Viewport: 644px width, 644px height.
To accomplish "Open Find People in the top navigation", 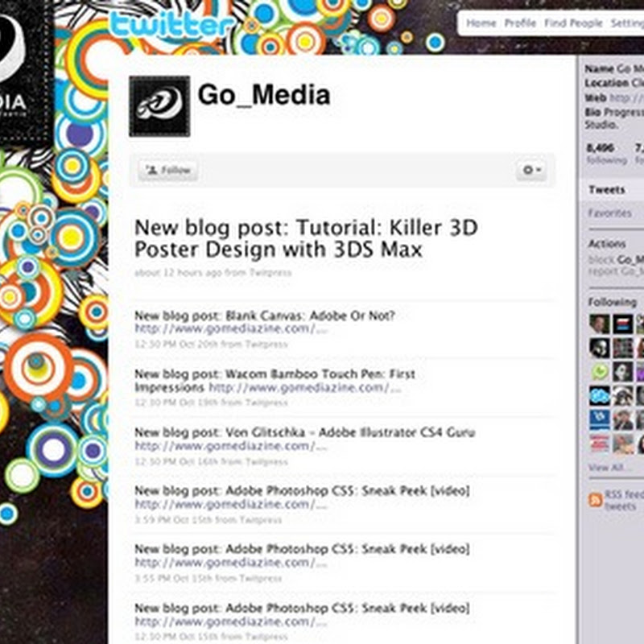I will 573,23.
